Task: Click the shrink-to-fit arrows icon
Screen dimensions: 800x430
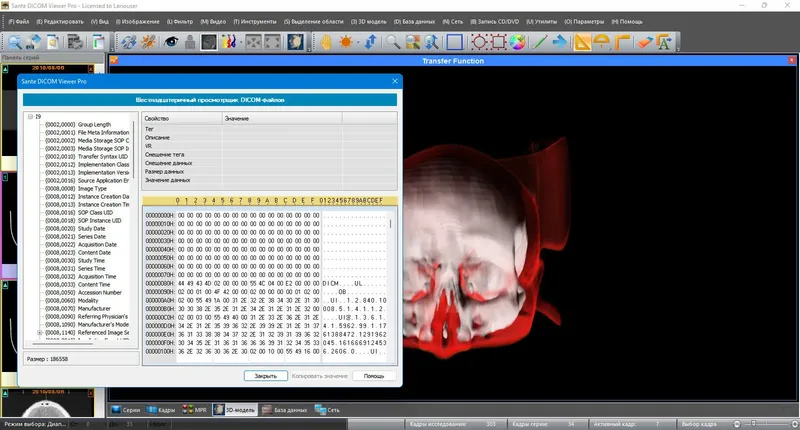Action: [254, 42]
